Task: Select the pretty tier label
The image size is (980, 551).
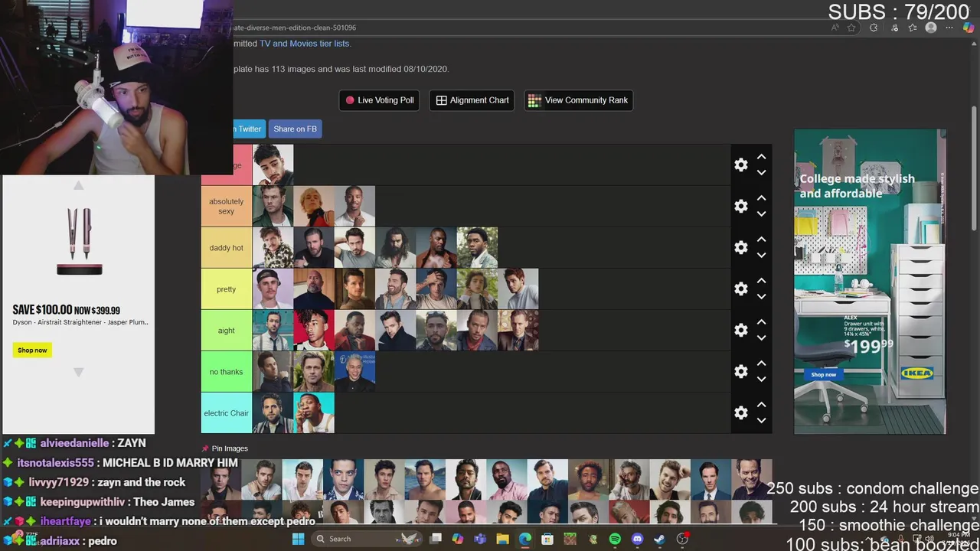Action: coord(227,289)
